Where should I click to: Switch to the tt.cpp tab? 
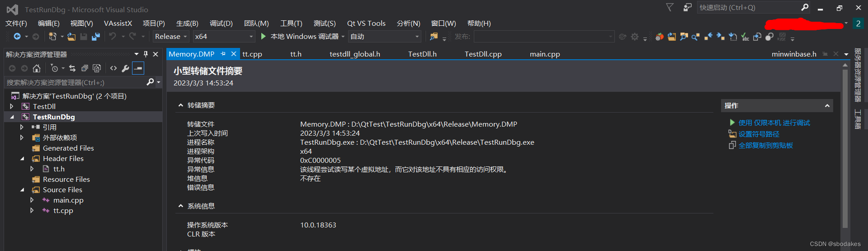click(252, 54)
